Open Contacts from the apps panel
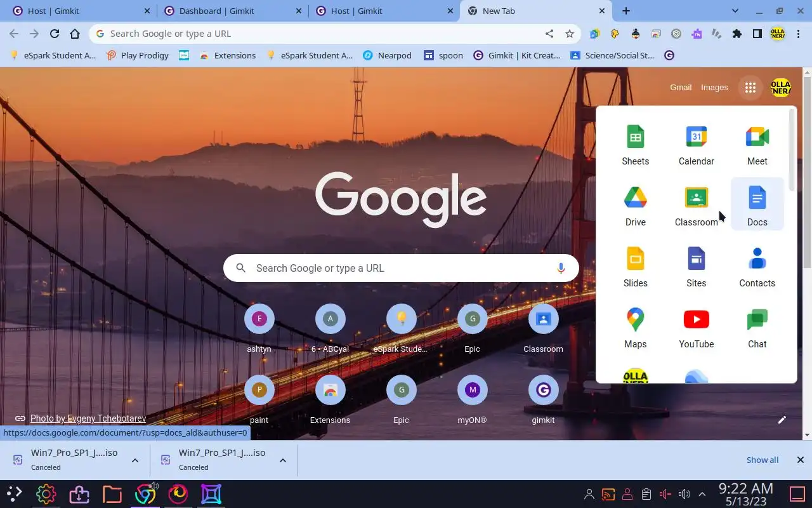Screen dimensions: 812x508 (757, 268)
